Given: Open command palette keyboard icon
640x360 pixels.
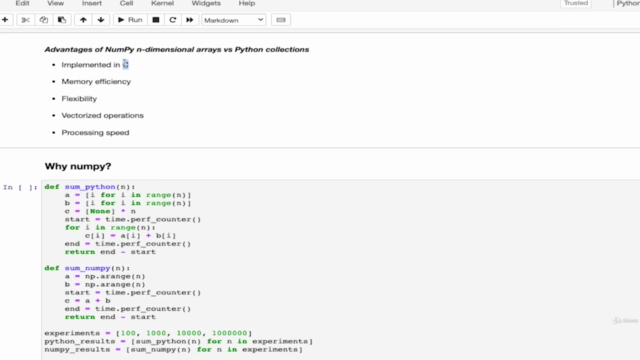Looking at the screenshot, I should [x=281, y=20].
